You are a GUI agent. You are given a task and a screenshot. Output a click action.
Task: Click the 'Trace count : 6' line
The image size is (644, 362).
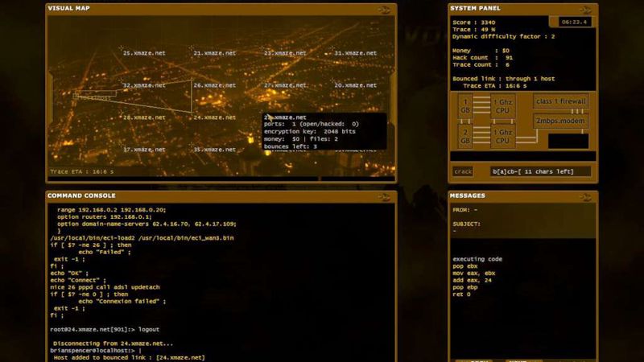point(481,65)
